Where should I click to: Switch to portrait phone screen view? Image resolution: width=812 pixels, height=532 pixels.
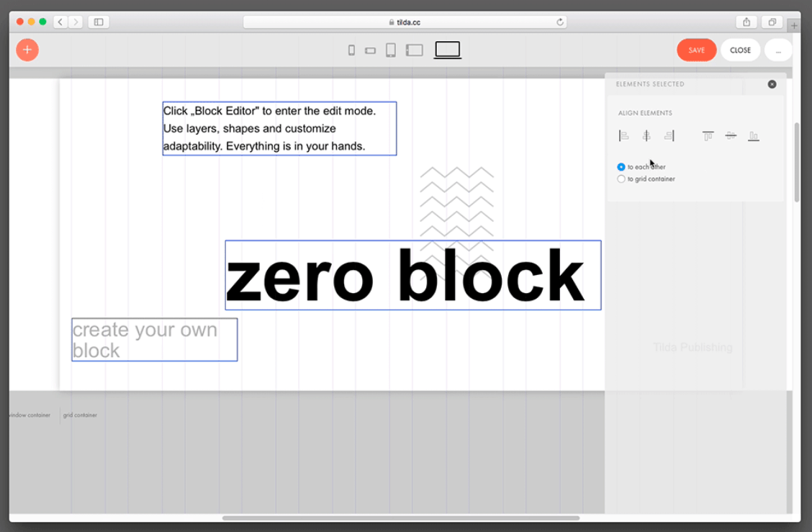point(351,50)
